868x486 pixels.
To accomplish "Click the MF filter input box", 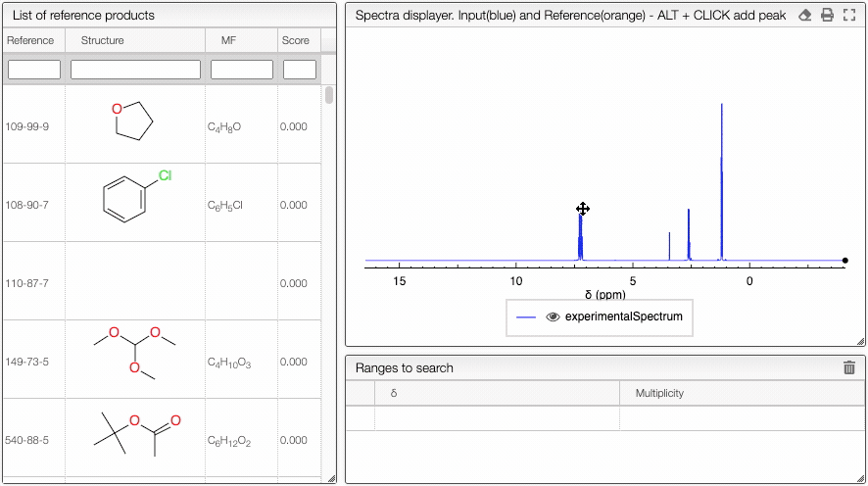I will click(242, 70).
